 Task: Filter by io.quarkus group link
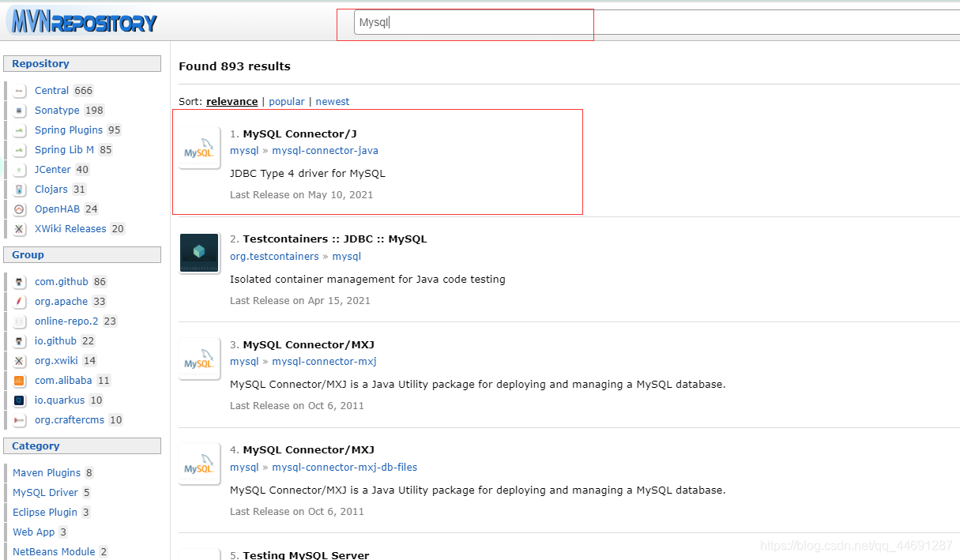[x=59, y=400]
